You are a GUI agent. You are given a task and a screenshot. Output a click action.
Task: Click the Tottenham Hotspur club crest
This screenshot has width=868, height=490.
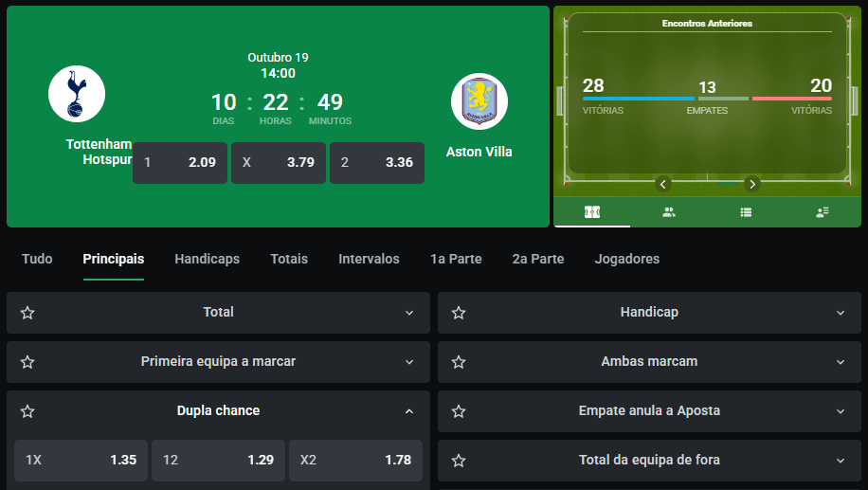pos(77,95)
